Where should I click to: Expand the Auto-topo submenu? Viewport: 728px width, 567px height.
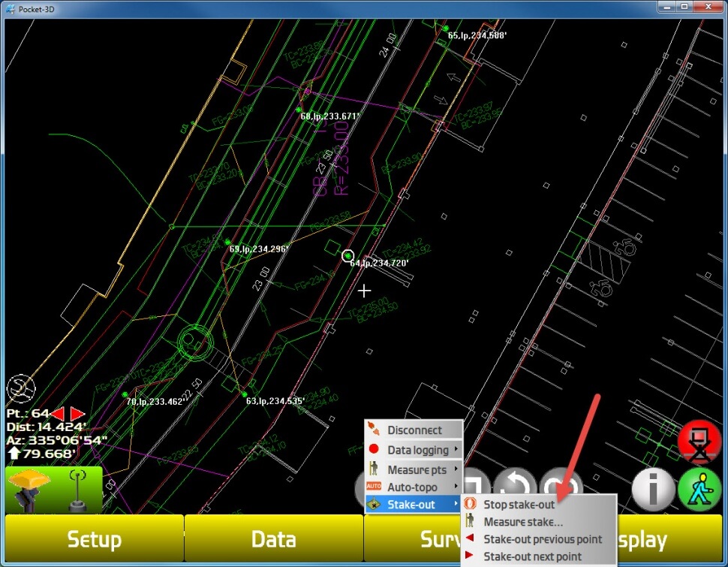pyautogui.click(x=414, y=487)
